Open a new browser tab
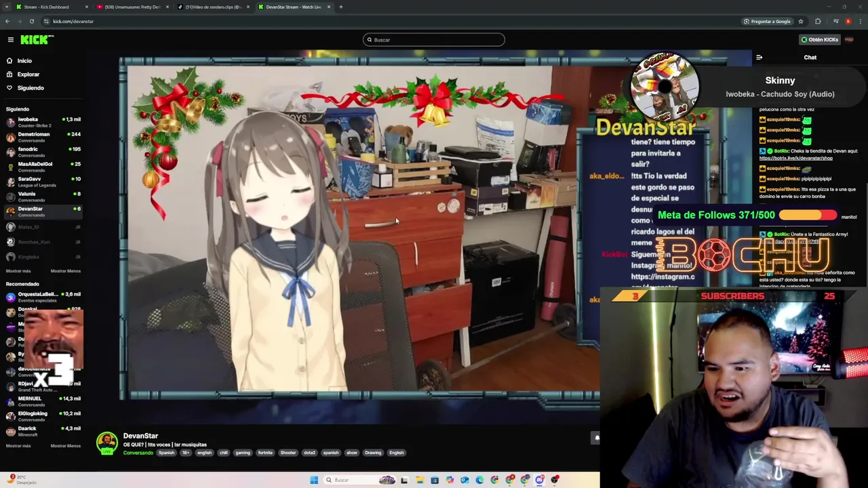 tap(341, 7)
